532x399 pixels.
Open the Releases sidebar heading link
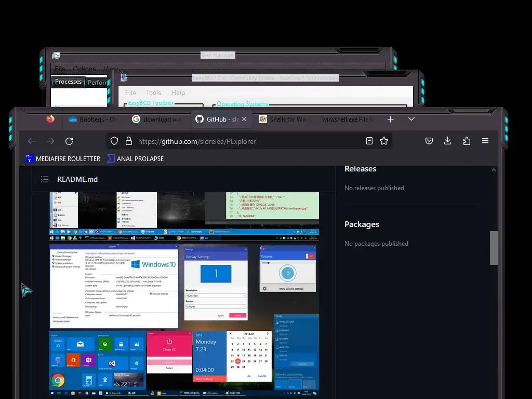tap(361, 169)
